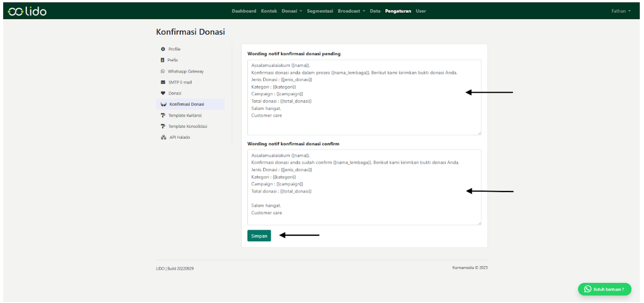Click the SMTP E-mail envelope icon
Viewport: 644px width, 303px height.
(x=163, y=82)
